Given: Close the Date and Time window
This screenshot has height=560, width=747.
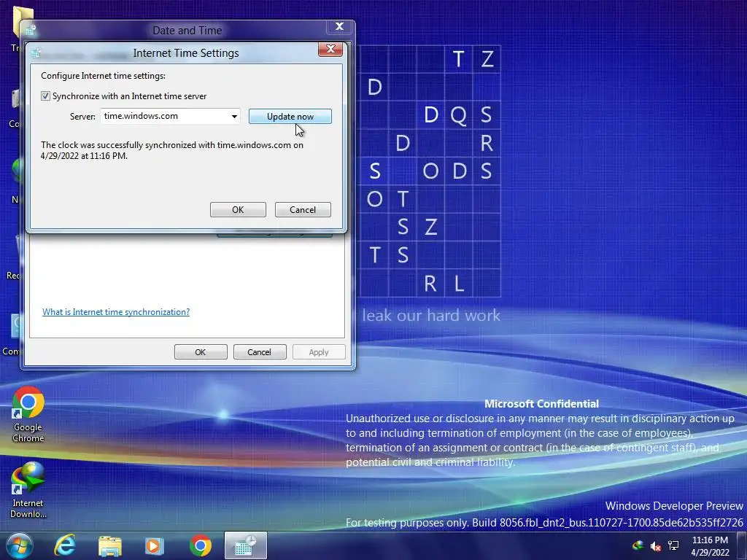Looking at the screenshot, I should pos(339,27).
